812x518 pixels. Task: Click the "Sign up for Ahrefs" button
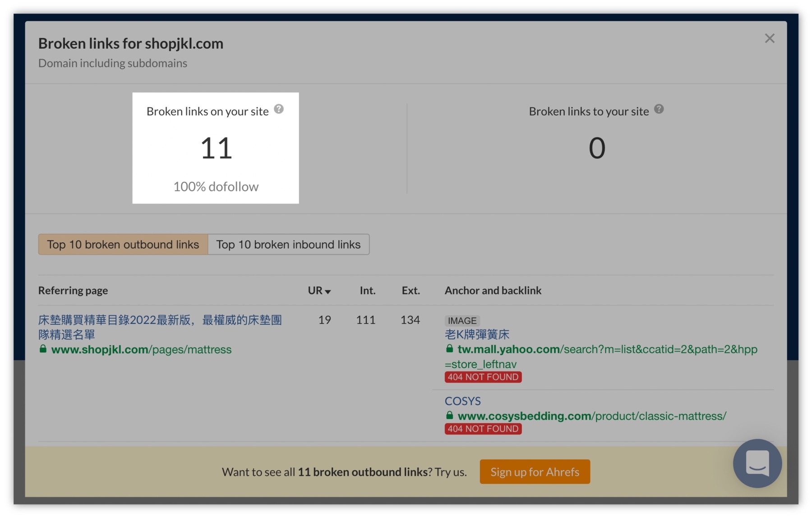(x=535, y=472)
